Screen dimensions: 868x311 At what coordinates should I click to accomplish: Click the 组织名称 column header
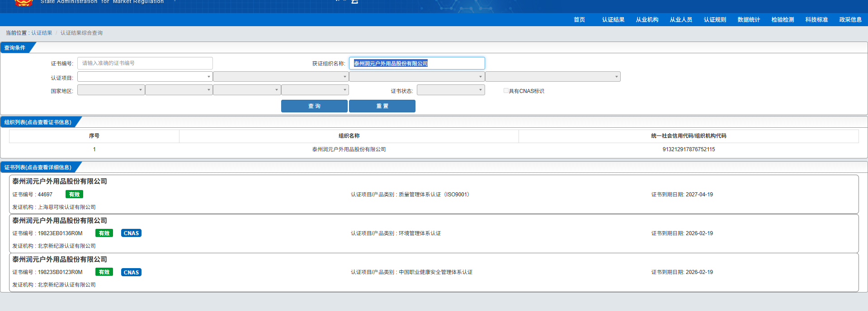coord(349,136)
